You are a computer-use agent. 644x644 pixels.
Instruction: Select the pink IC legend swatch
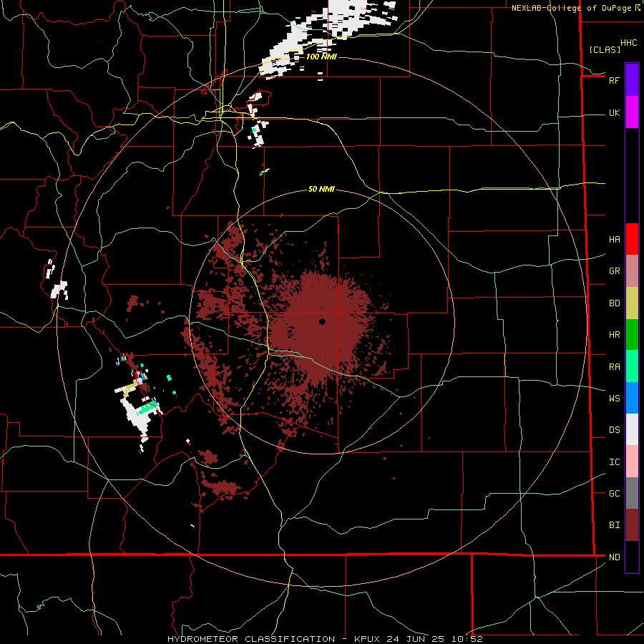click(632, 462)
